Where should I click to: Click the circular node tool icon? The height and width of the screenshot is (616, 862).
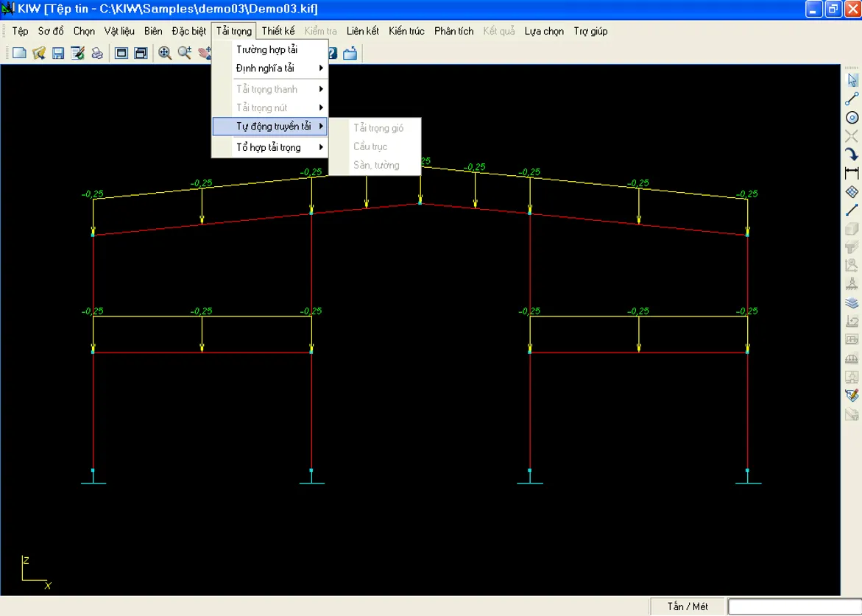852,118
